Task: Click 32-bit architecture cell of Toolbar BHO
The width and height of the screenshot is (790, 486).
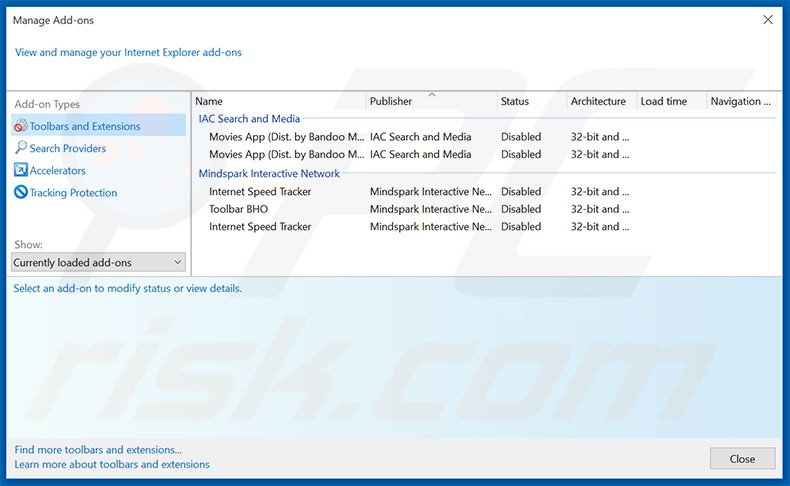Action: tap(600, 209)
